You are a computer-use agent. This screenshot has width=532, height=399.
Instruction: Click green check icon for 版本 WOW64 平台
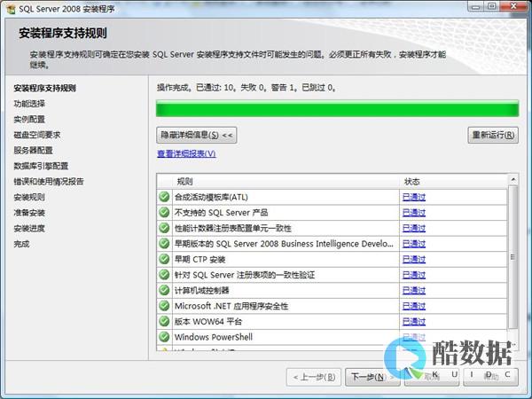tap(164, 321)
